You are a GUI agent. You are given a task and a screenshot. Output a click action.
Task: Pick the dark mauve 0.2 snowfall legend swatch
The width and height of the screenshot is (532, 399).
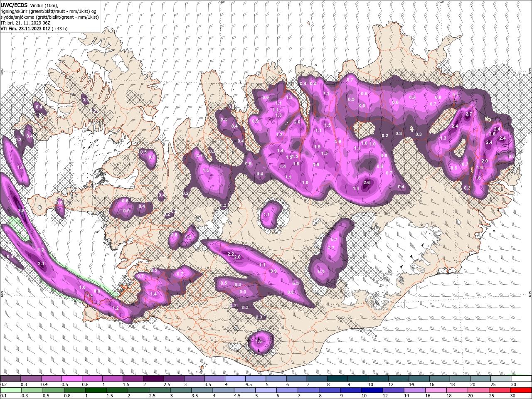[x=10, y=379]
